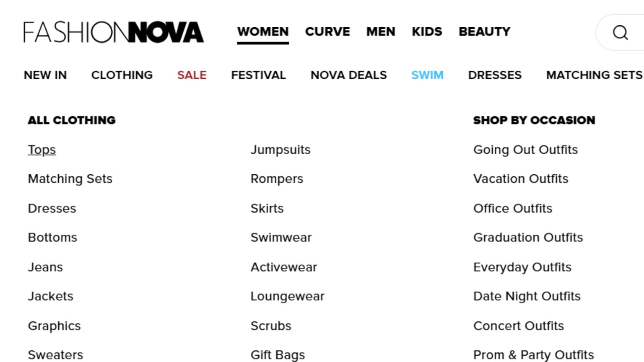Open the KIDS department

(x=427, y=31)
